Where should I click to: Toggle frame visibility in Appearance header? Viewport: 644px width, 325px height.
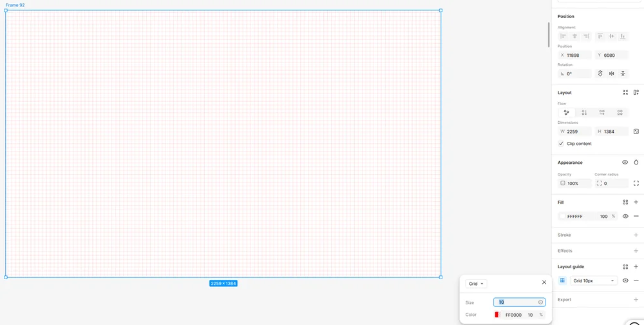pyautogui.click(x=625, y=162)
